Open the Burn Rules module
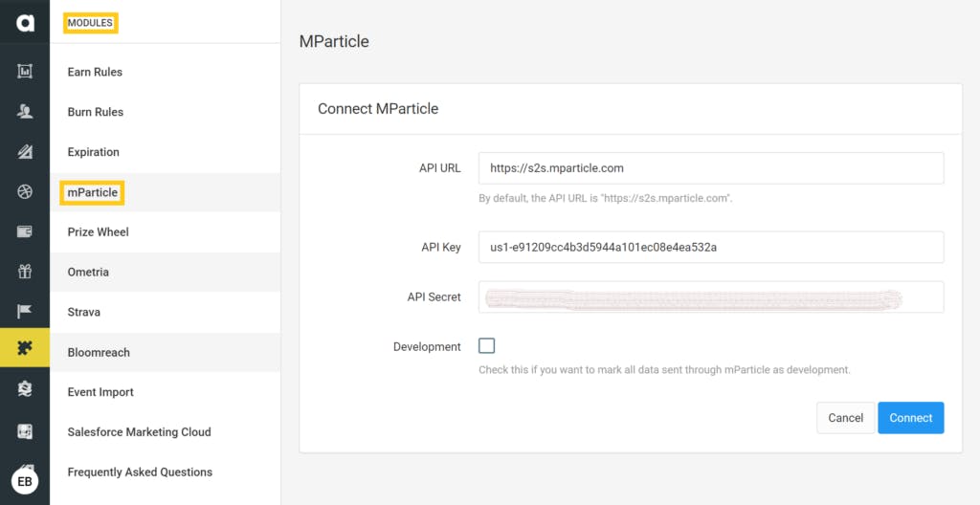 [x=165, y=112]
